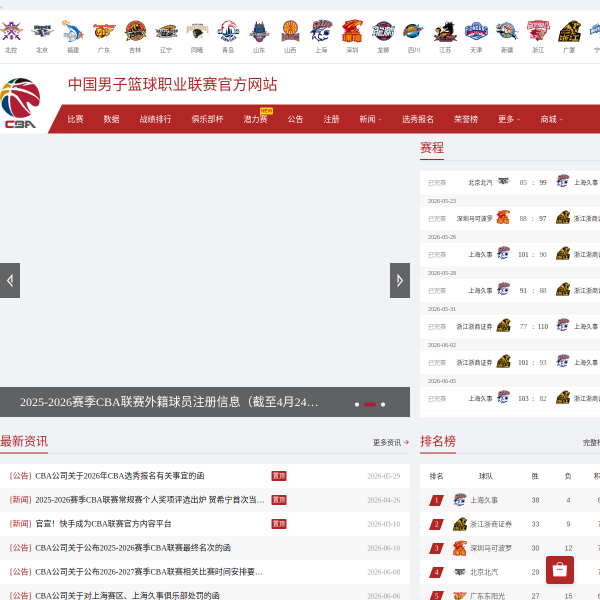The height and width of the screenshot is (600, 600).
Task: Select the active red carousel indicator
Action: click(370, 404)
